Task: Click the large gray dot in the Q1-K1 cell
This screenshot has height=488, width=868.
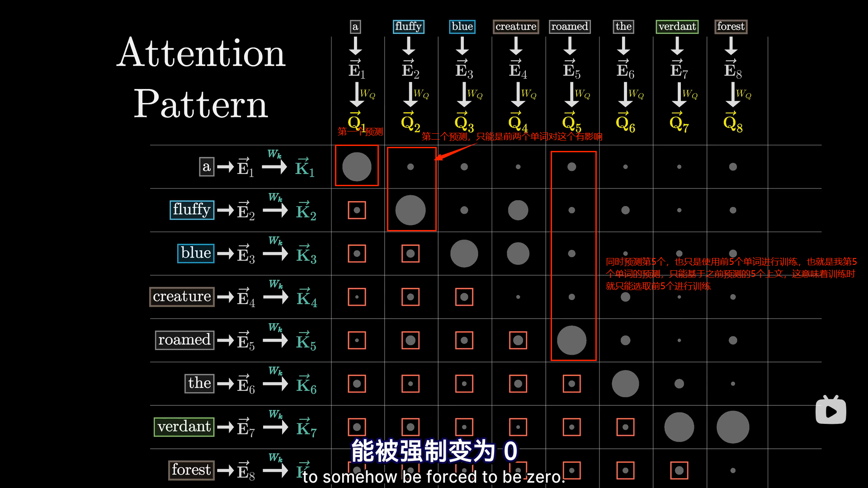Action: click(x=357, y=167)
